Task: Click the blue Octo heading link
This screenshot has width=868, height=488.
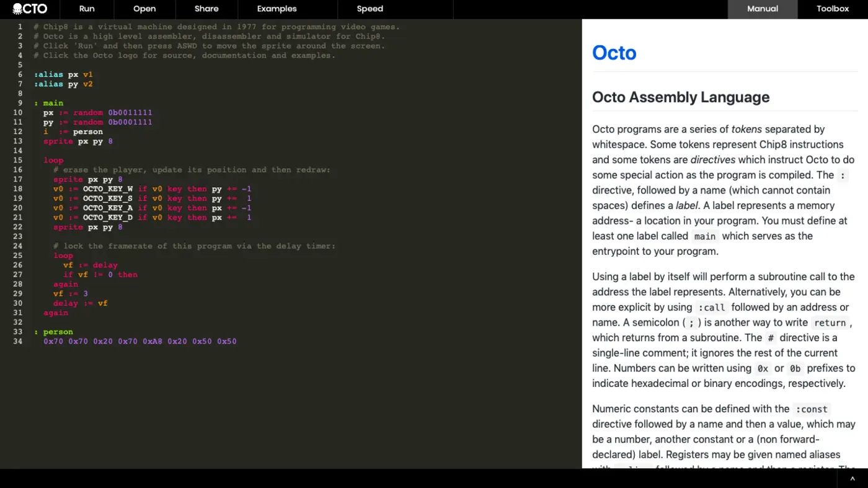Action: pyautogui.click(x=614, y=53)
